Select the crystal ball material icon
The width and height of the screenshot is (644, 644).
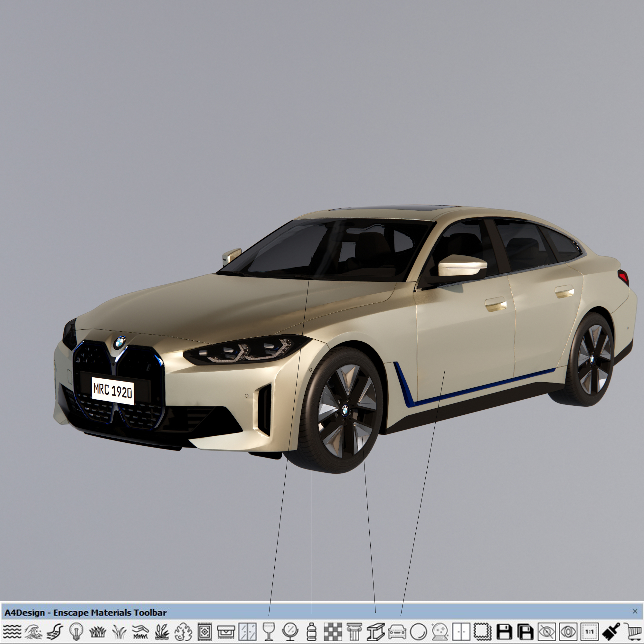[440, 631]
